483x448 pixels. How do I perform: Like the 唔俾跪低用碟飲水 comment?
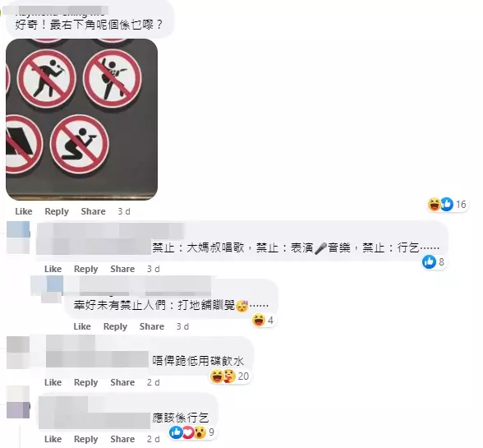point(53,382)
